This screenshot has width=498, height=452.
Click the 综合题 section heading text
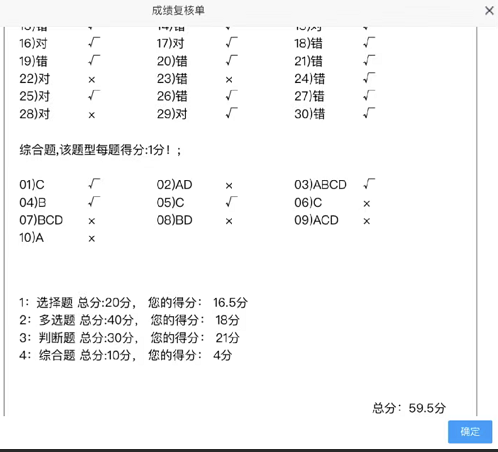(x=100, y=150)
